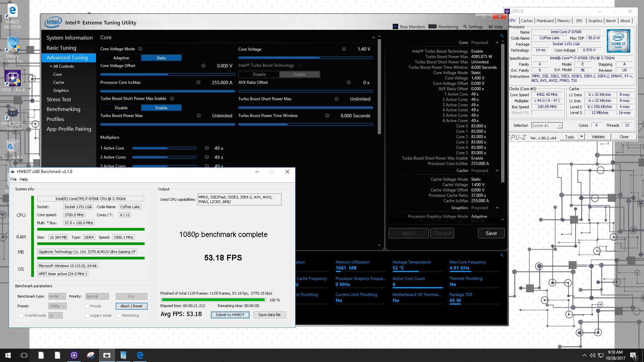Open the 1 Active Core info icon

(x=207, y=148)
